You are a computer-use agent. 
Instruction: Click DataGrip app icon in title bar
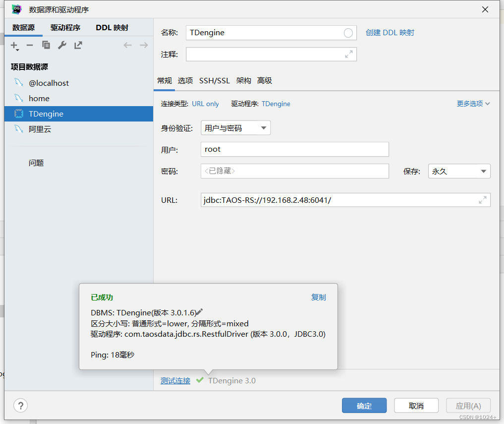pos(16,9)
